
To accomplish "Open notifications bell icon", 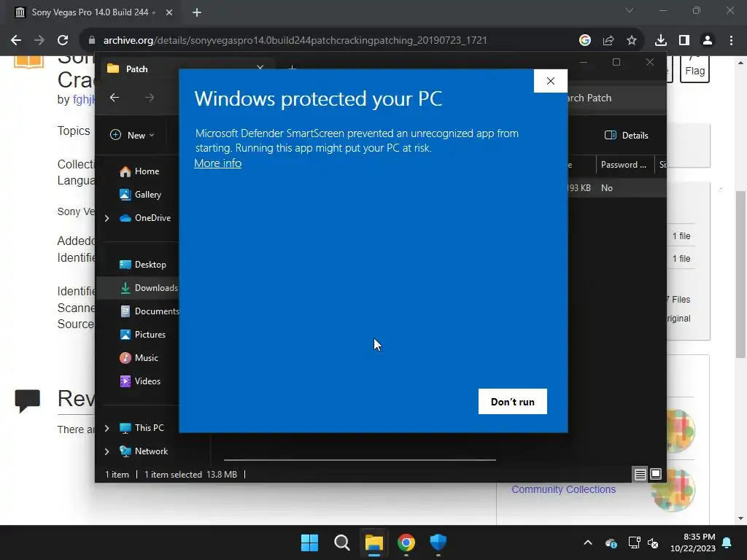I will click(x=727, y=542).
